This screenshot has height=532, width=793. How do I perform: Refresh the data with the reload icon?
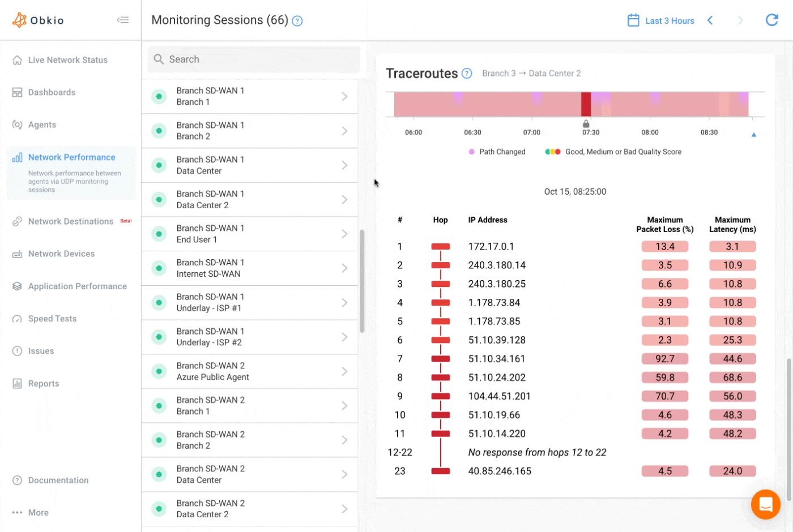click(x=771, y=20)
